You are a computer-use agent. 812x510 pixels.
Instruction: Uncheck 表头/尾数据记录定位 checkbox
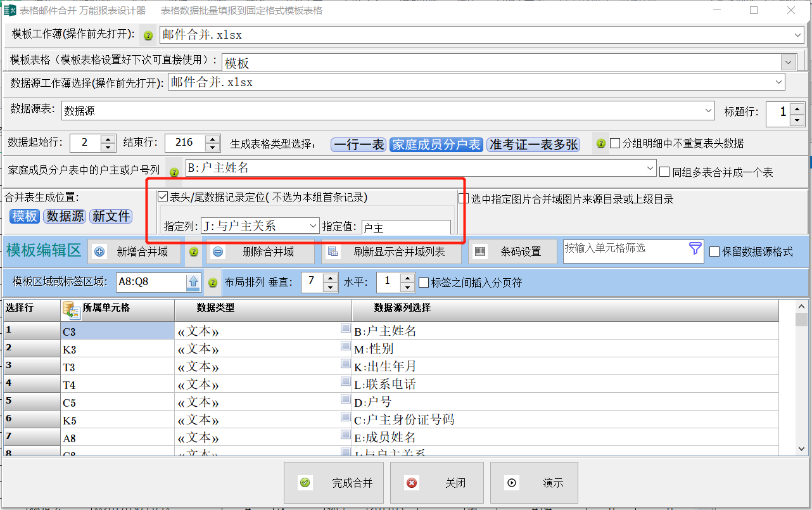pos(163,197)
